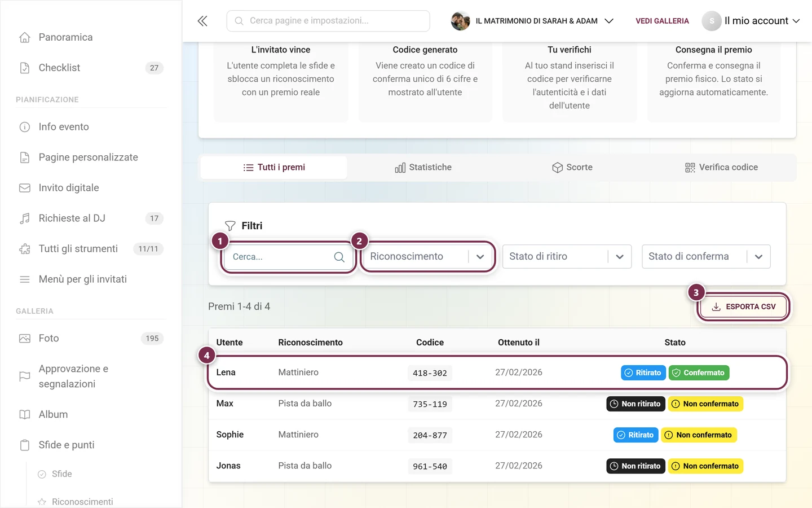Focus the Cerca pagine e impostazioni search box
The height and width of the screenshot is (508, 812).
pos(328,21)
